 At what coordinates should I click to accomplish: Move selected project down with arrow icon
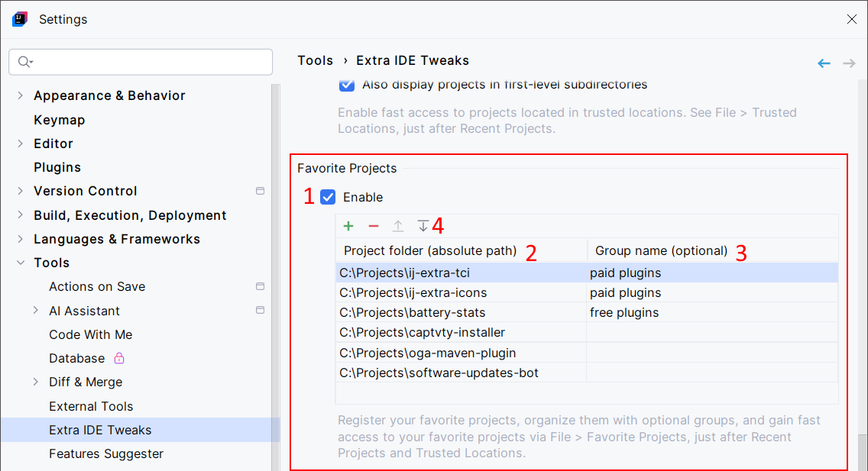(423, 226)
